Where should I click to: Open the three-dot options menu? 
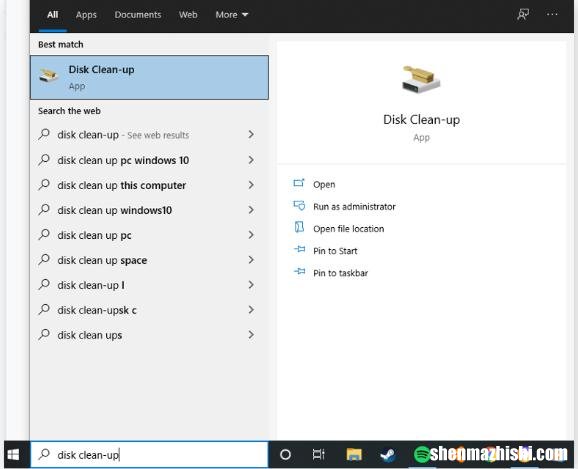(552, 14)
